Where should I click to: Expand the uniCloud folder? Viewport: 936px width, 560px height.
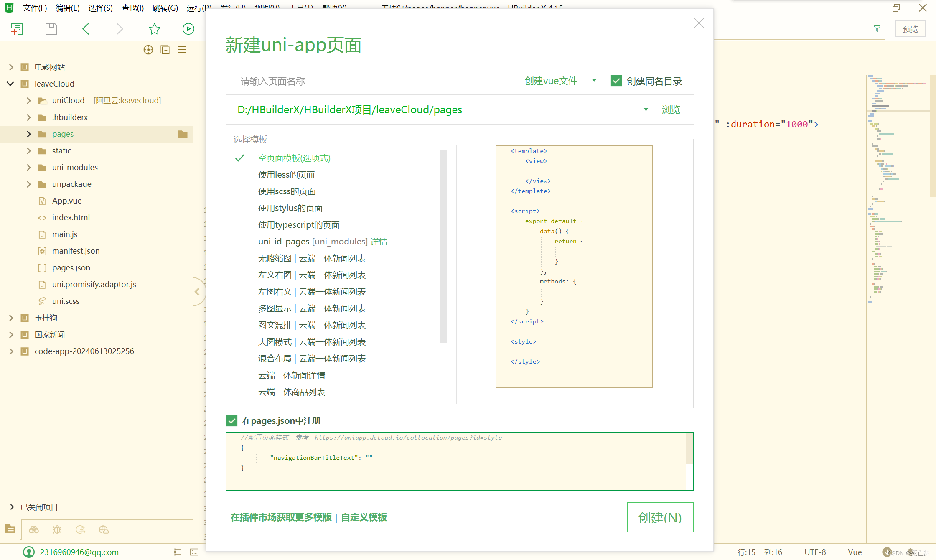coord(28,101)
